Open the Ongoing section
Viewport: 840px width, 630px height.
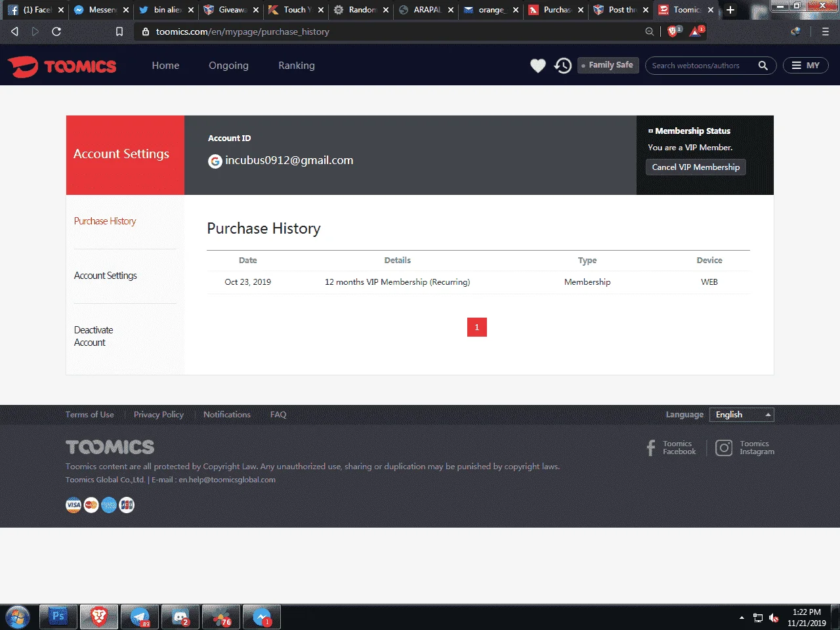coord(228,66)
